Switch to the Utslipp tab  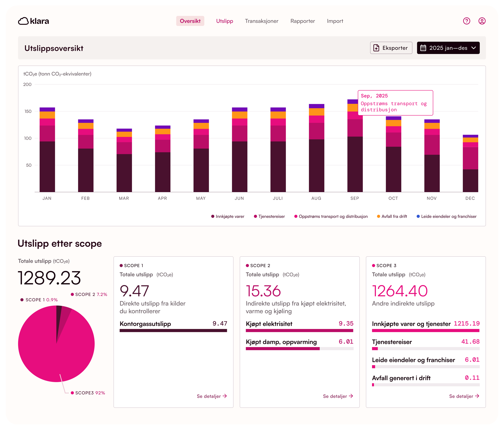coord(224,21)
